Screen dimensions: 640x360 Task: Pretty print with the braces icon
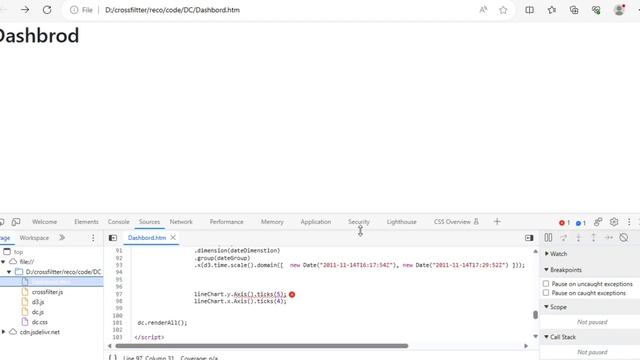click(x=113, y=358)
